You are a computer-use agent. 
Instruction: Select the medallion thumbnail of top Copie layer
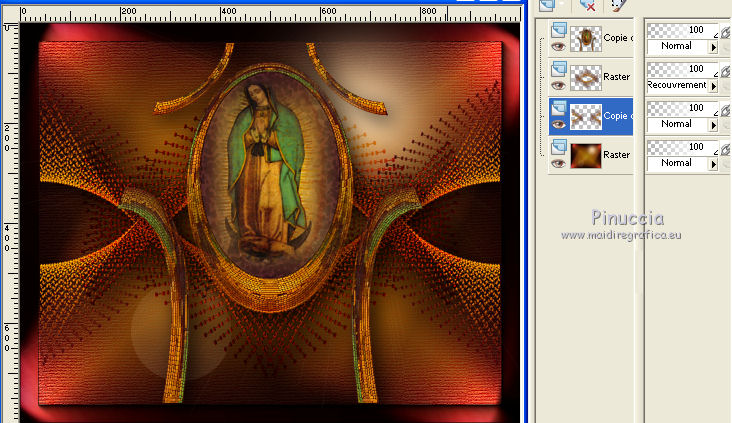(586, 38)
